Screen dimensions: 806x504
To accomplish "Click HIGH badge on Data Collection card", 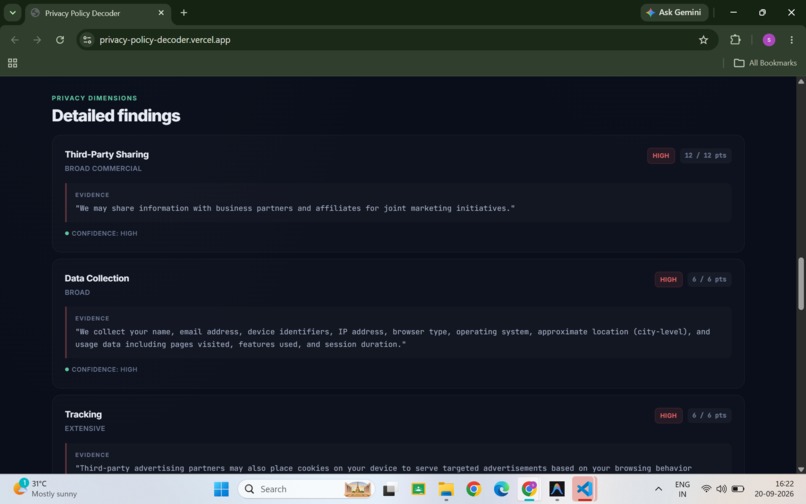I will pyautogui.click(x=668, y=279).
